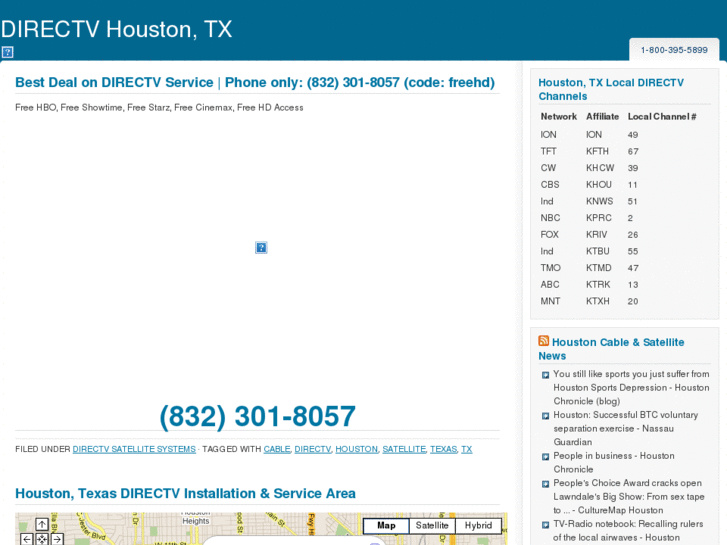Open the HOUSTON tag link
The image size is (727, 545).
click(357, 449)
